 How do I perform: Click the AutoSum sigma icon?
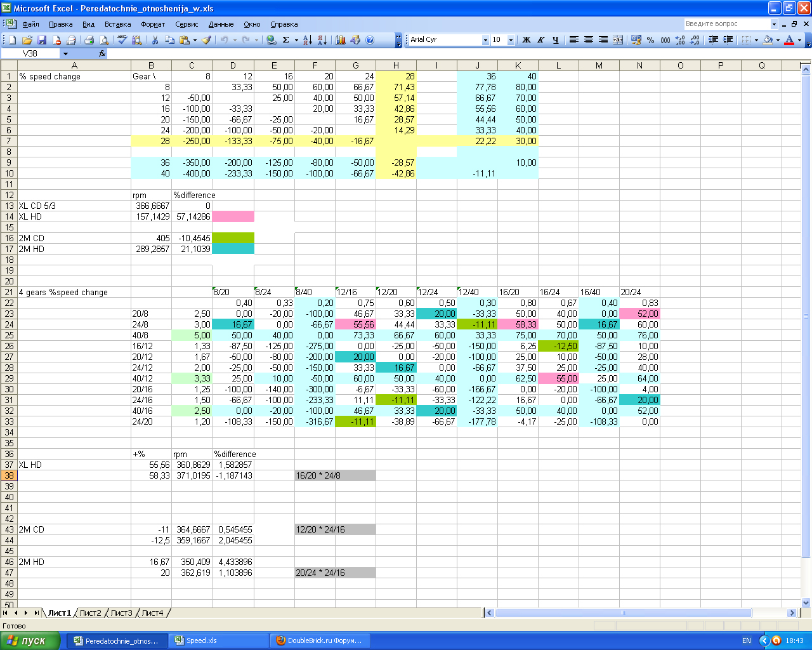point(286,40)
